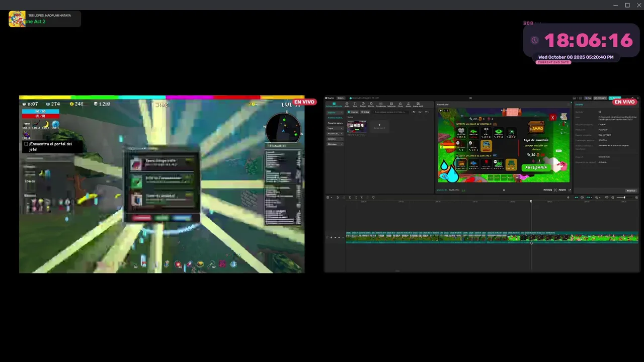Expand the Espacios section in sidebar
Viewport: 644px width, 362px height.
pyautogui.click(x=335, y=139)
